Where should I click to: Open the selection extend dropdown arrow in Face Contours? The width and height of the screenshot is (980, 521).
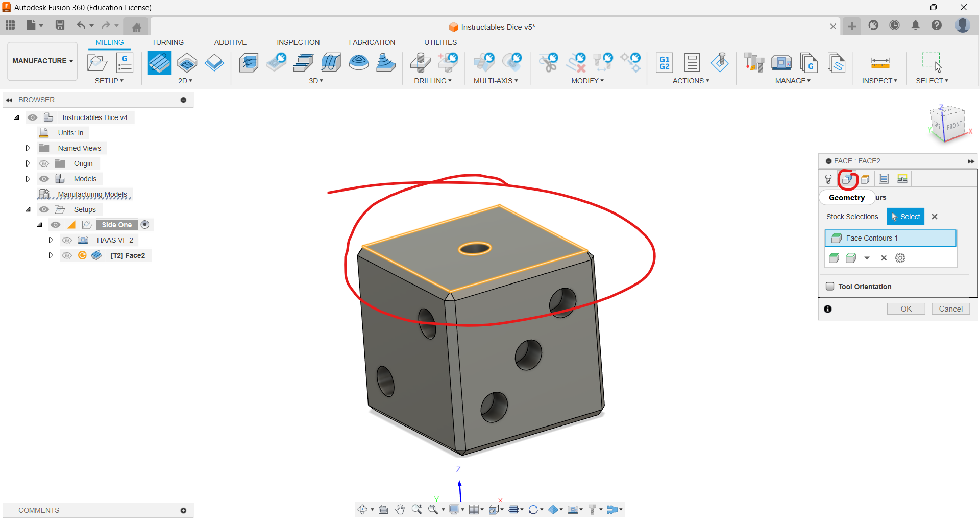pos(868,258)
